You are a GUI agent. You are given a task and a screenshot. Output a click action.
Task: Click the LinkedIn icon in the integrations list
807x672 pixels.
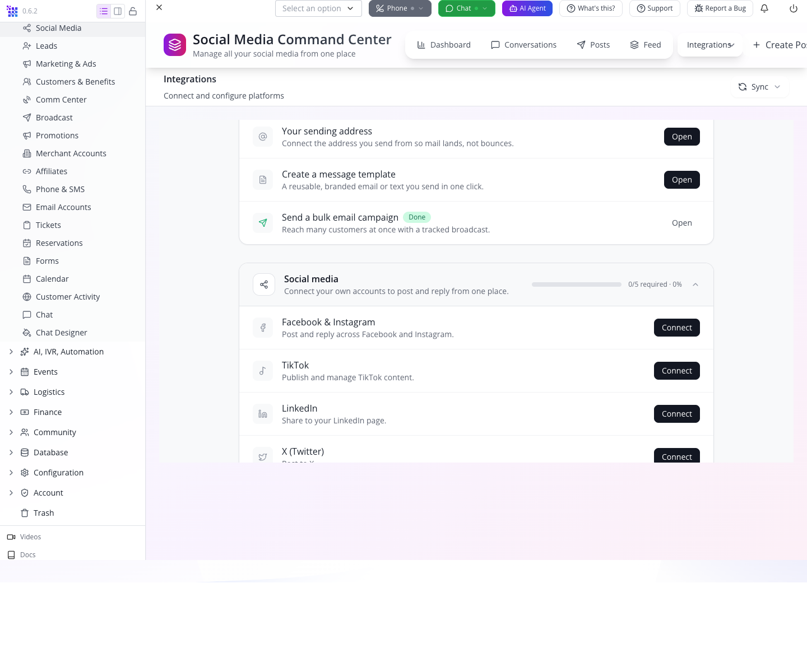tap(263, 414)
